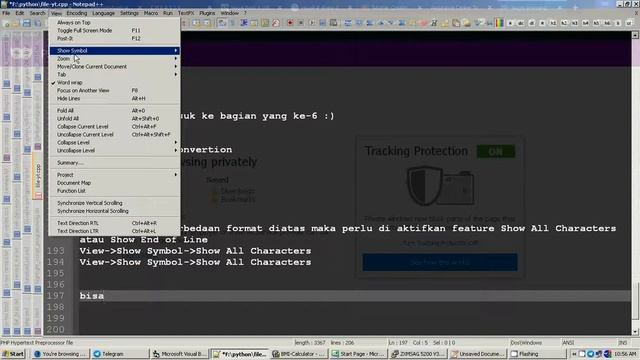Choose Collapse Current Level
Image resolution: width=640 pixels, height=360 pixels.
[x=114, y=127]
